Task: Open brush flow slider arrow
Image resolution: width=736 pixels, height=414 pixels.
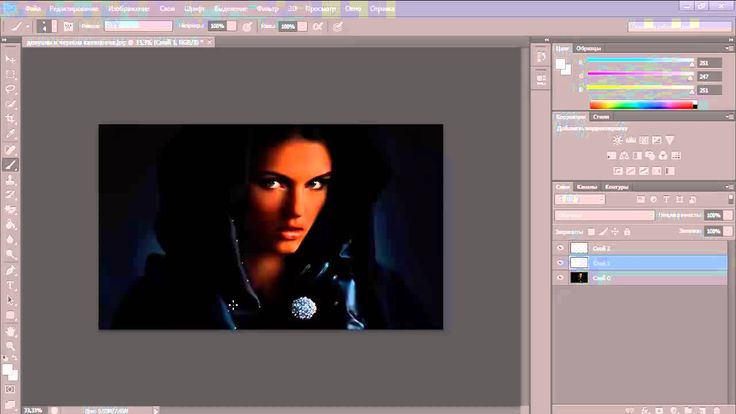Action: pos(303,26)
